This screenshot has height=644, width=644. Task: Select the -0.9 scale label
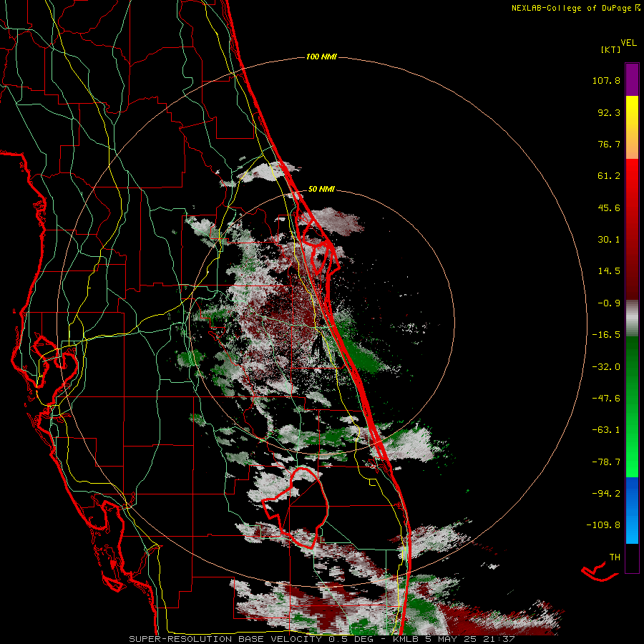tap(609, 303)
